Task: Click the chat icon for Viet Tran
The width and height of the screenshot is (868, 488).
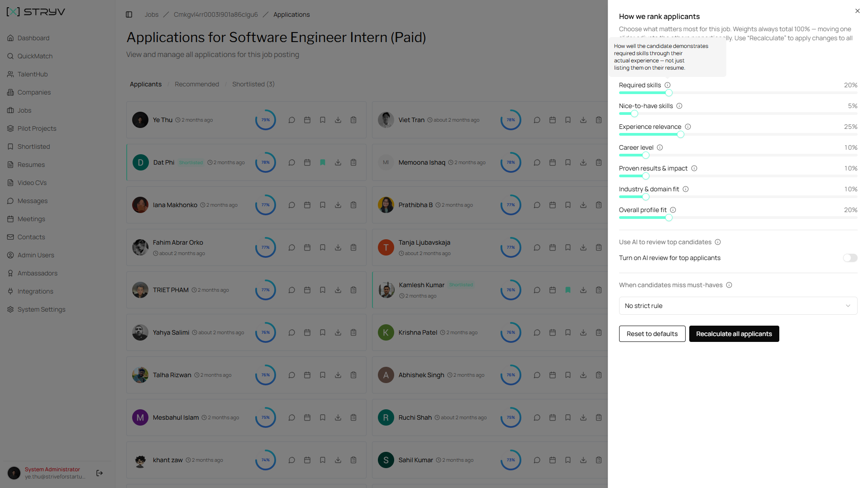Action: 537,120
